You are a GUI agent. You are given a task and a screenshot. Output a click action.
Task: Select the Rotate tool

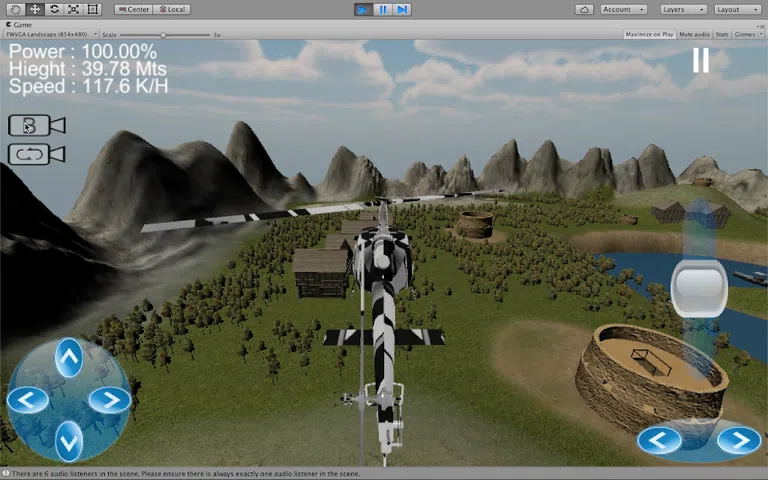click(54, 9)
